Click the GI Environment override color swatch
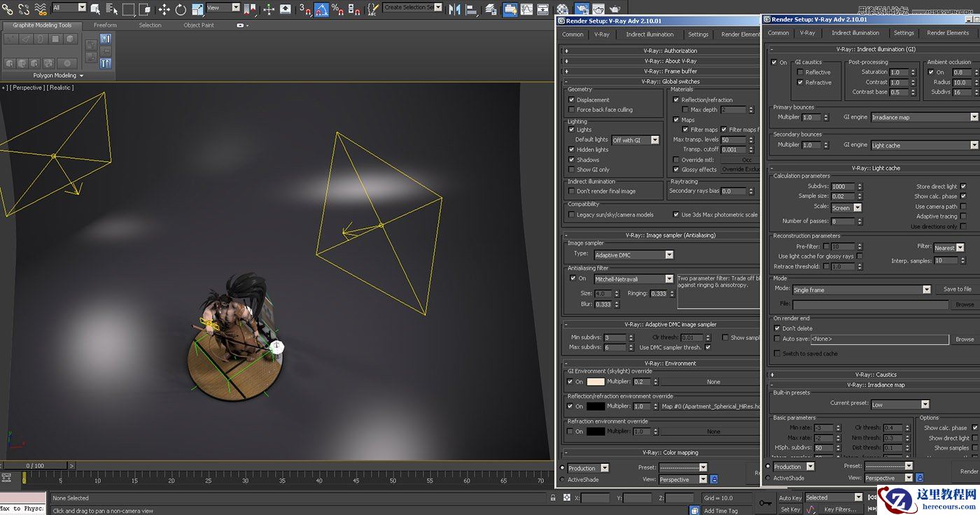Viewport: 980px width, 515px height. pyautogui.click(x=596, y=381)
